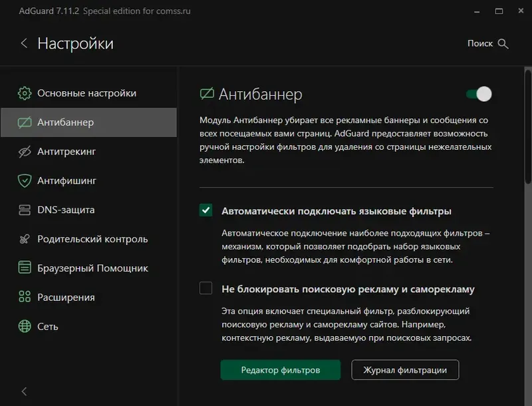
Task: Click the Расширения squares icon
Action: pyautogui.click(x=25, y=297)
